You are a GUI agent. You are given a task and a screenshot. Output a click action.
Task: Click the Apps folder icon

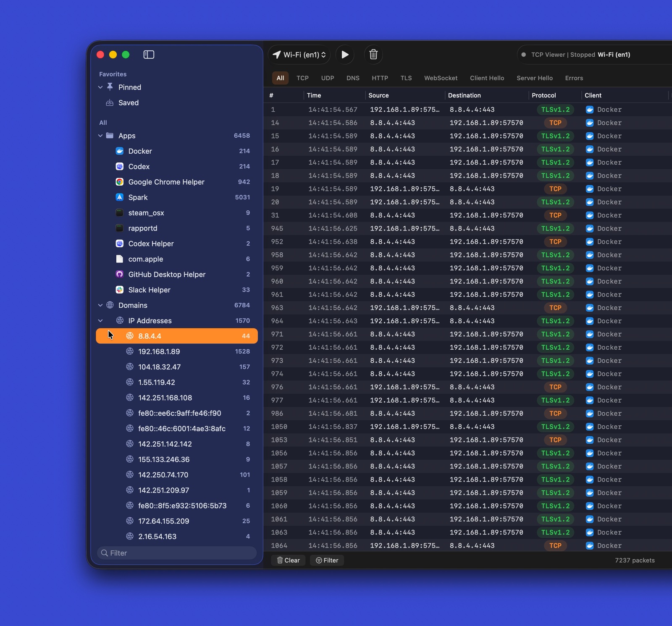[110, 136]
